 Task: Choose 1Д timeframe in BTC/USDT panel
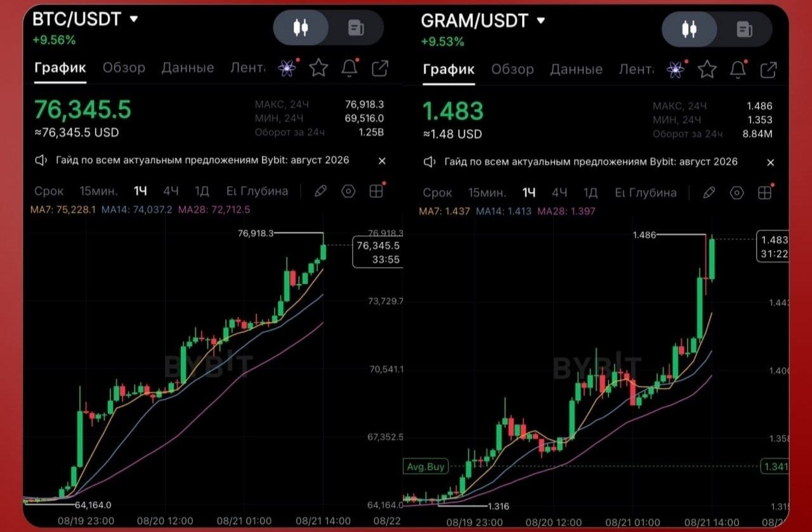[202, 191]
